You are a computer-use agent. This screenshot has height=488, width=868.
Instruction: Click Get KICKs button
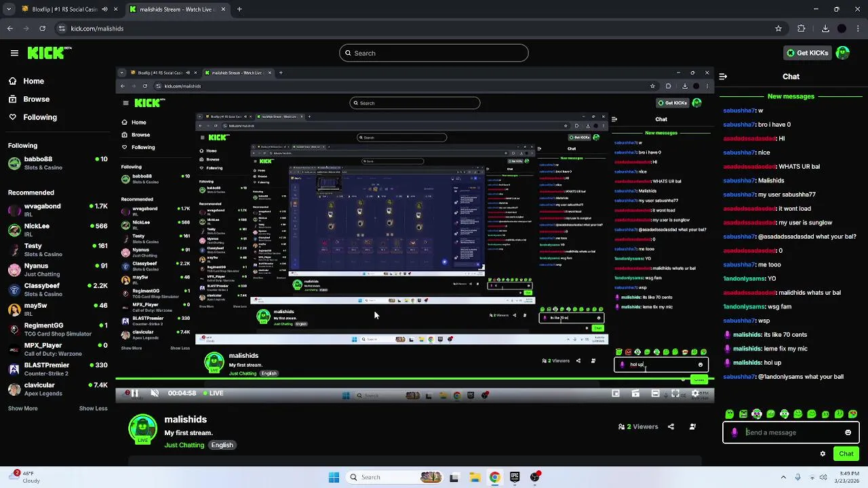pyautogui.click(x=806, y=53)
